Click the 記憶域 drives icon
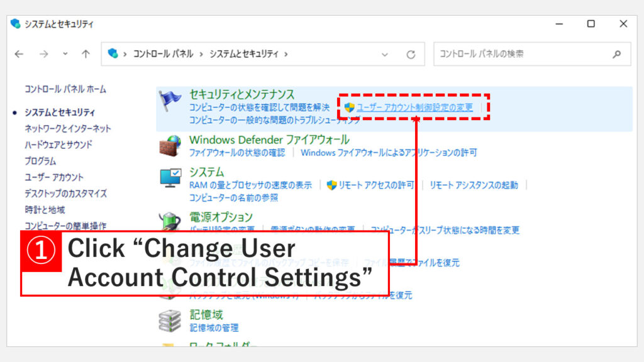The width and height of the screenshot is (644, 362). (170, 321)
